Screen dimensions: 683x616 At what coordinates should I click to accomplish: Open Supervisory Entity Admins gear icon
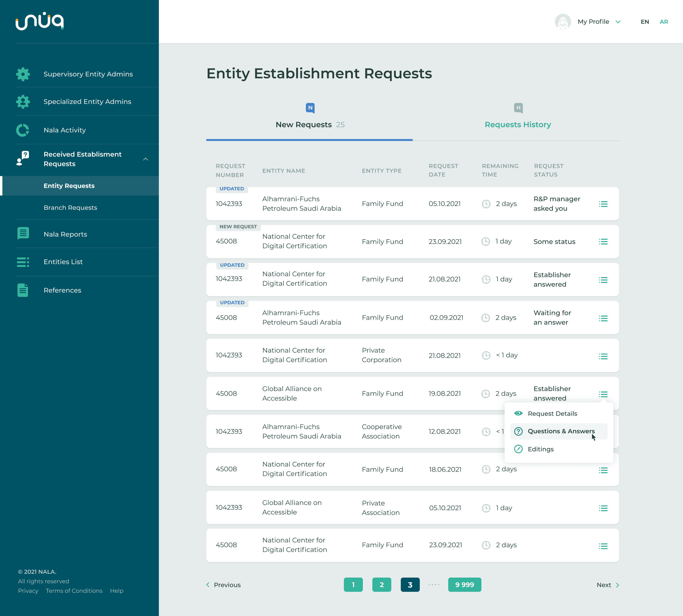[x=23, y=74]
